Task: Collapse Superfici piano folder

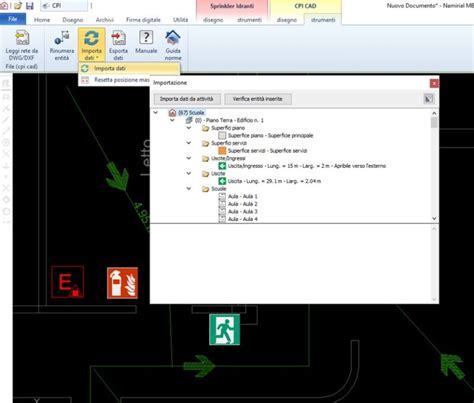Action: click(x=189, y=128)
